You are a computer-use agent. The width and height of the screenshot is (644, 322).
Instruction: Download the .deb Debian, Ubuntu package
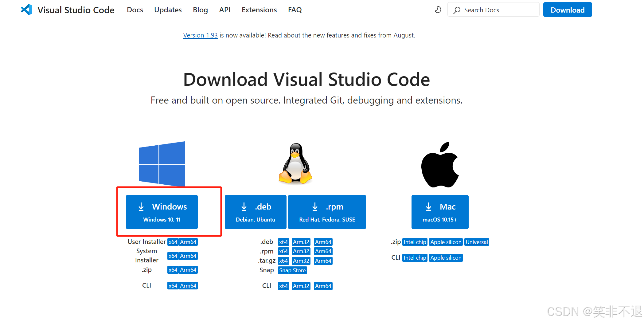[256, 212]
